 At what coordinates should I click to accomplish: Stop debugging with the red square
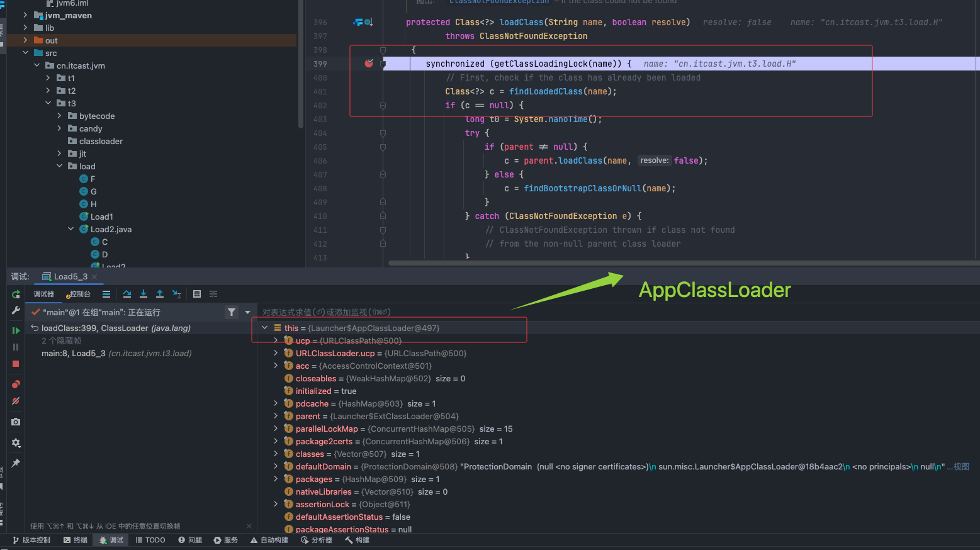pos(16,364)
